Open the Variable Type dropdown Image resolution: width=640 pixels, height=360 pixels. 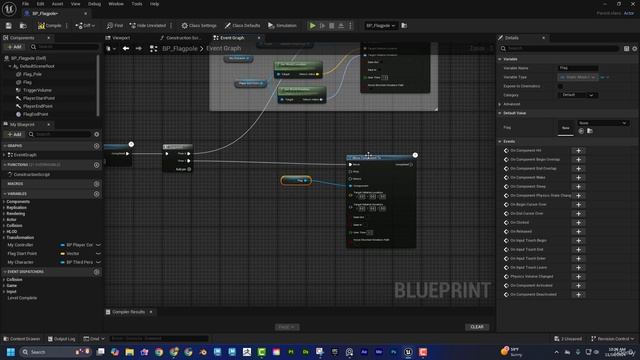[x=578, y=77]
